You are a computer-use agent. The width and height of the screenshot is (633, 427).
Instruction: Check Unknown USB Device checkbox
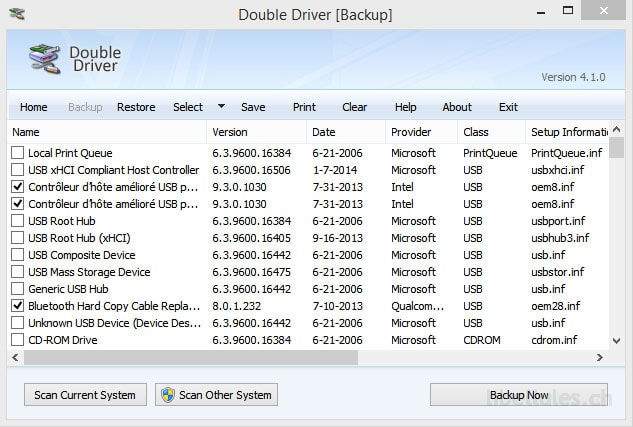[x=17, y=323]
